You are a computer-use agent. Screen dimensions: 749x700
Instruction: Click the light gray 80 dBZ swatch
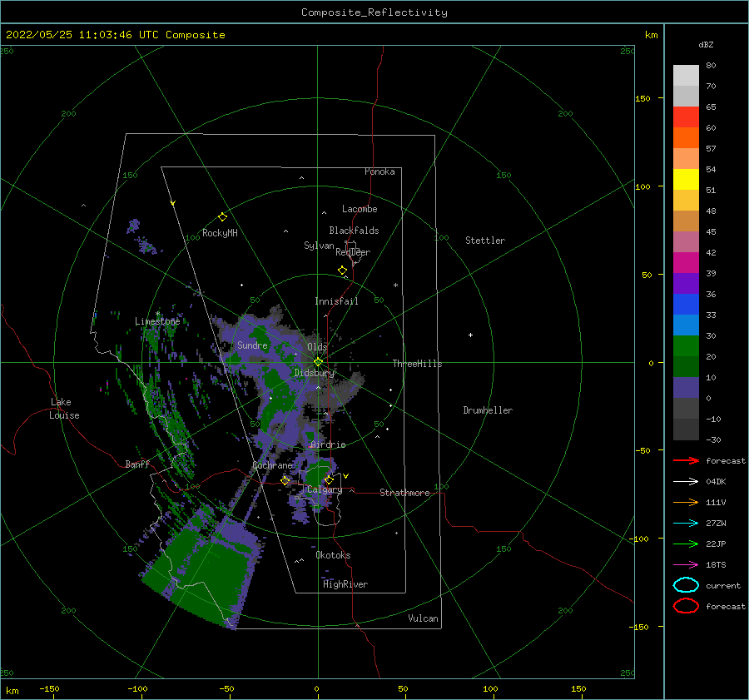point(686,75)
